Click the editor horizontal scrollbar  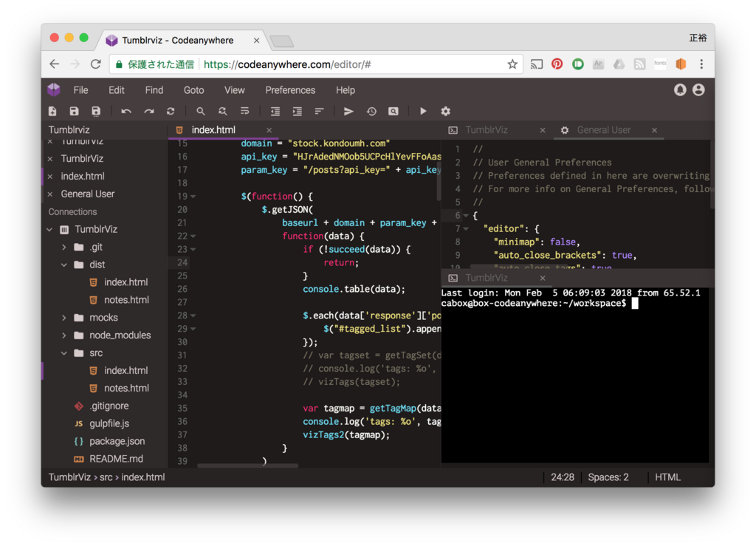click(x=248, y=465)
